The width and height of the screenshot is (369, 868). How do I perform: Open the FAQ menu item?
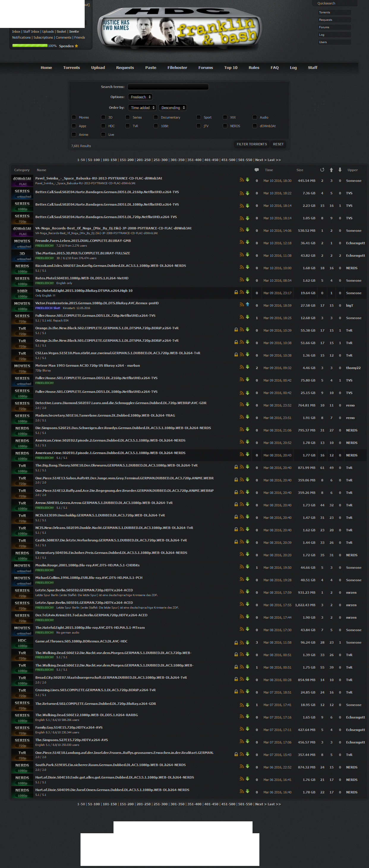coord(275,68)
